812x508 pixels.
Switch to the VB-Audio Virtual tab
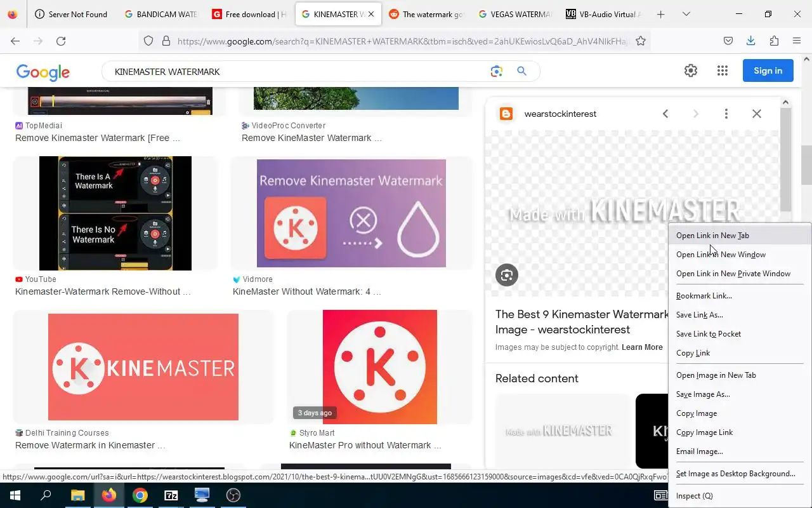coord(603,14)
